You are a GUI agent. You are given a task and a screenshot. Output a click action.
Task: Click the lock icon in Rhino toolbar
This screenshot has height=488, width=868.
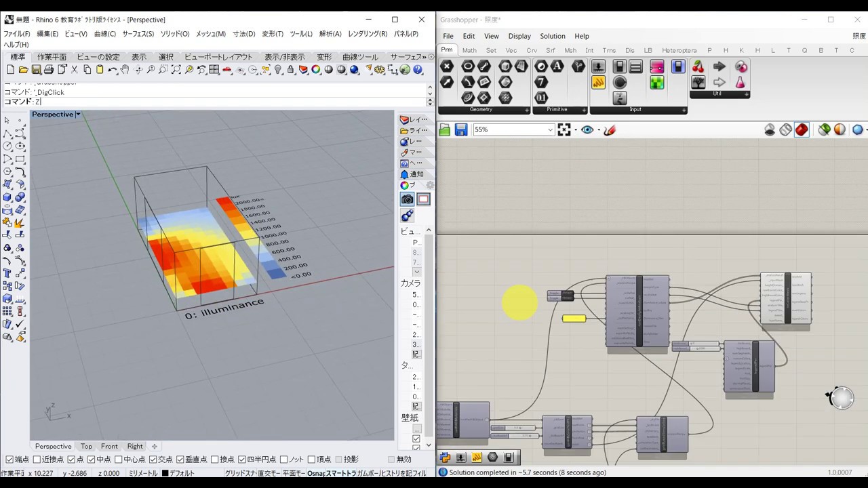[290, 70]
